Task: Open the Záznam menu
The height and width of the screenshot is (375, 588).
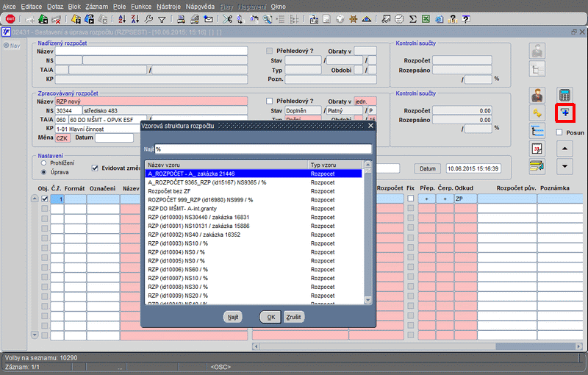Action: tap(98, 6)
